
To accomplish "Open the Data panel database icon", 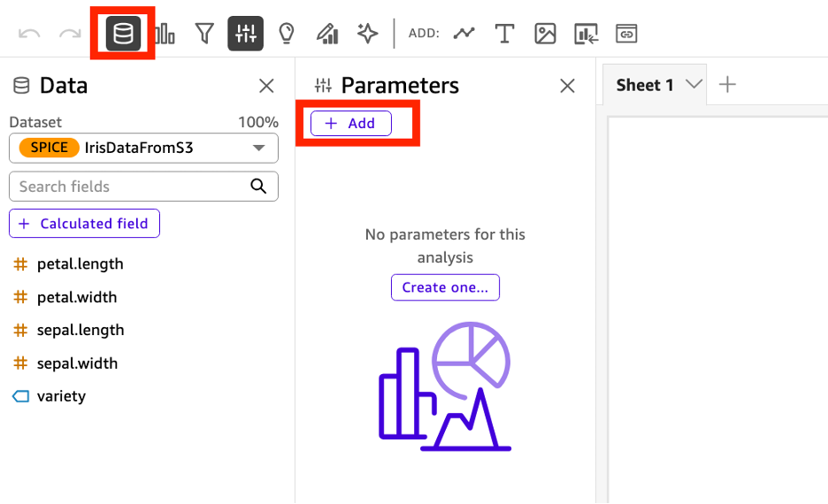I will [123, 34].
